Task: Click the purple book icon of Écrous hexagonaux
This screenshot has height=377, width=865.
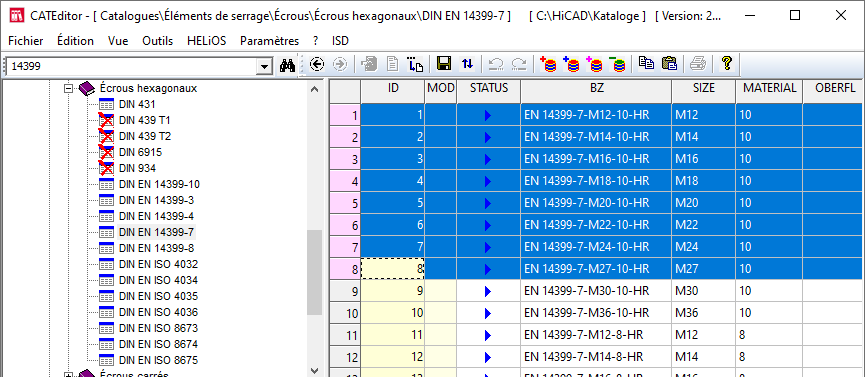Action: (x=87, y=88)
